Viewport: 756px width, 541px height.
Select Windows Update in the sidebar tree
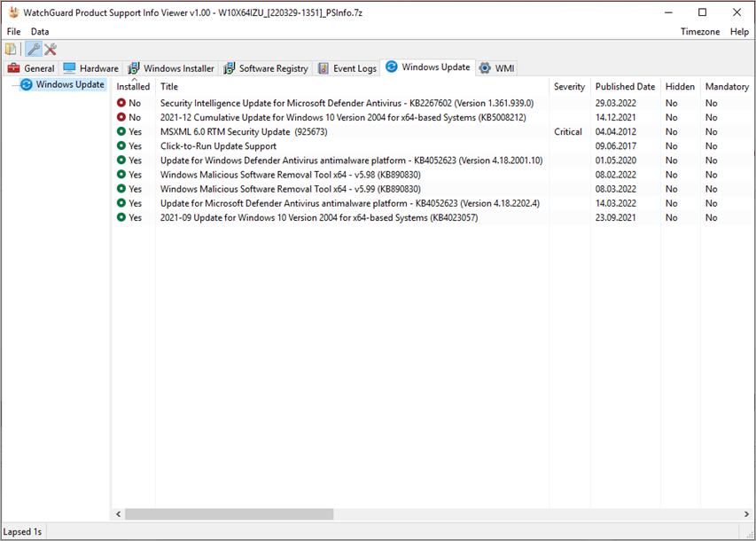(60, 84)
